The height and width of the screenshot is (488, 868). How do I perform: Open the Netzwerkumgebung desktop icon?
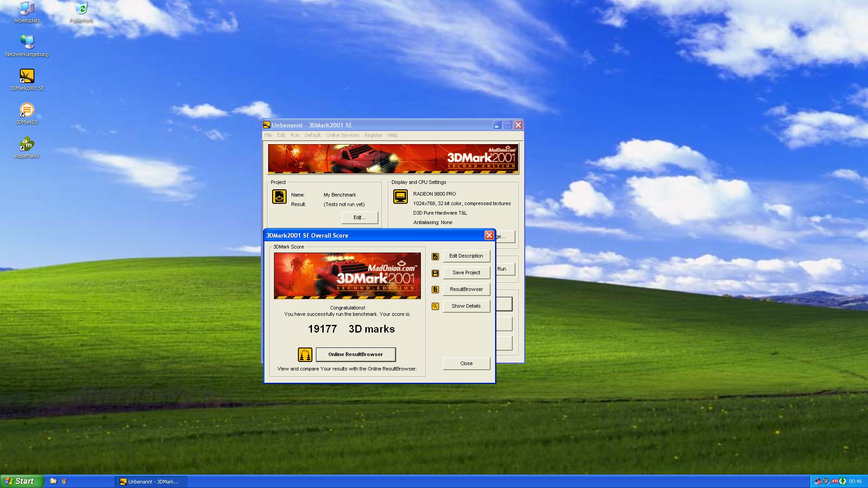pos(27,46)
